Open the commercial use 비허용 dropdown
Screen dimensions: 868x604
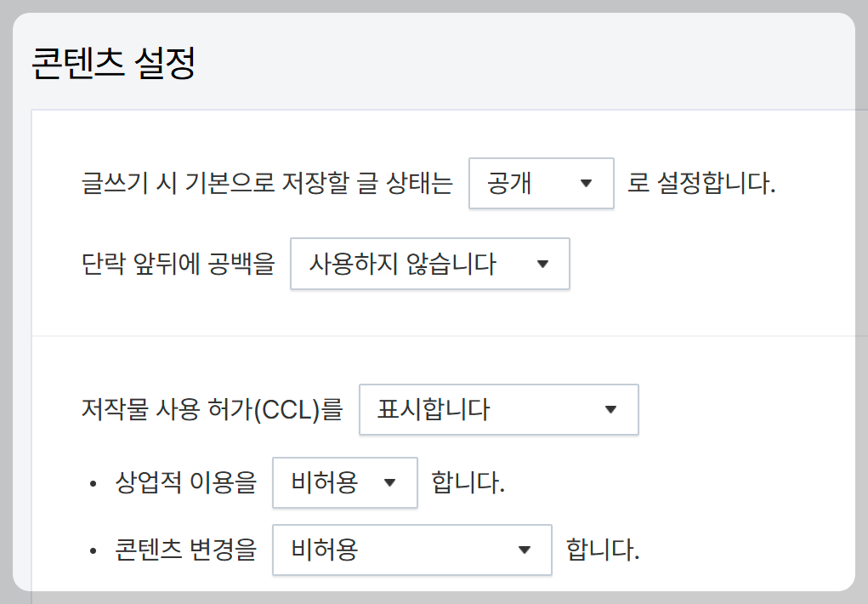(x=344, y=481)
